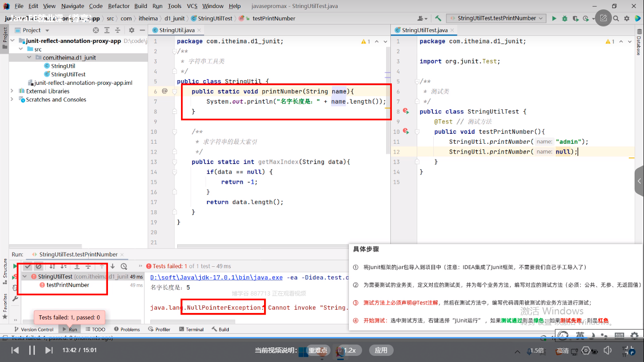Open test history clock icon
644x362 pixels.
pos(124,266)
